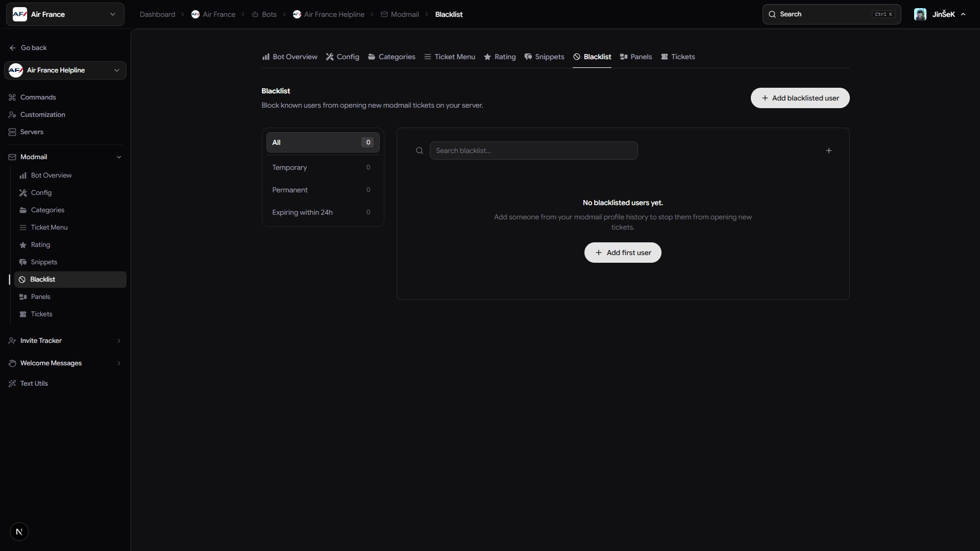Switch to the Config tab
This screenshot has width=980, height=551.
[x=342, y=57]
